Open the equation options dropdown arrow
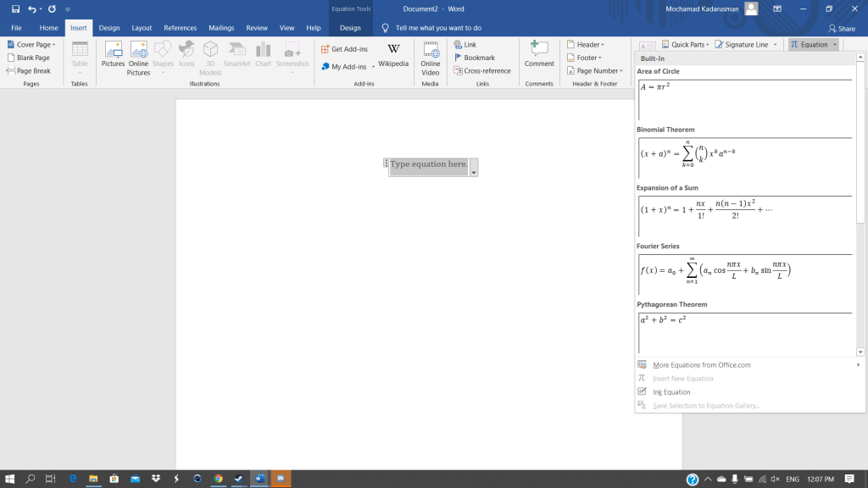This screenshot has width=868, height=488. [474, 172]
